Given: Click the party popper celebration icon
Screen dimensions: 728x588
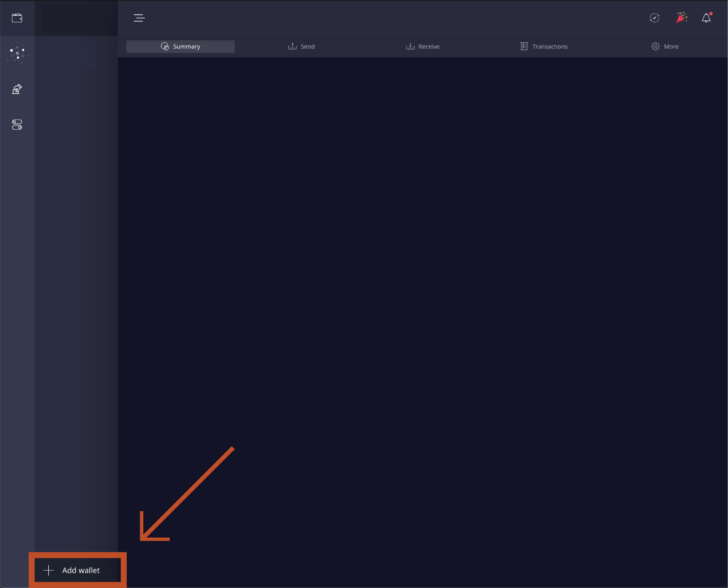Looking at the screenshot, I should (681, 18).
